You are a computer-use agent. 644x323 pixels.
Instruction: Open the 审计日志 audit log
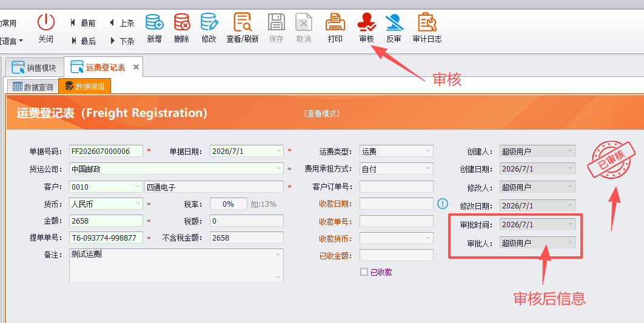tap(427, 27)
